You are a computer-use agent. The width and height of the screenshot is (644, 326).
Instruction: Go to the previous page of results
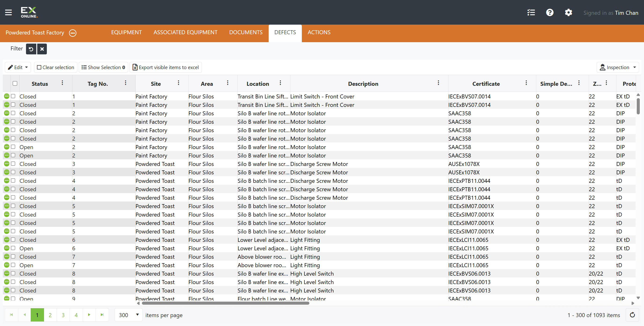point(25,315)
